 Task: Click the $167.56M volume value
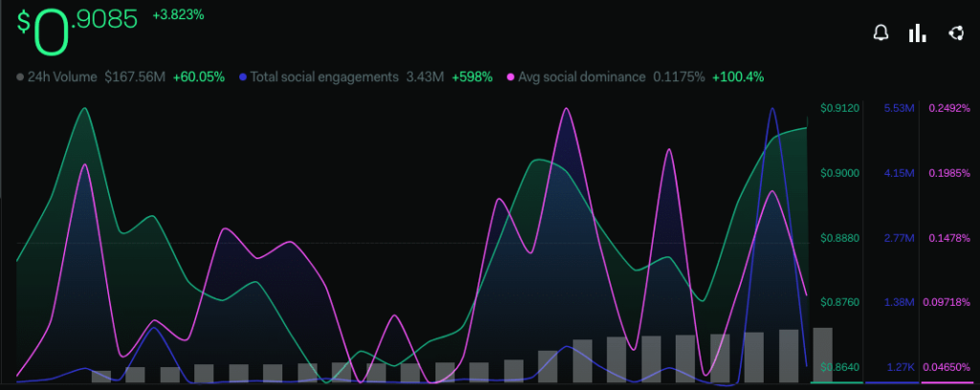click(x=135, y=76)
